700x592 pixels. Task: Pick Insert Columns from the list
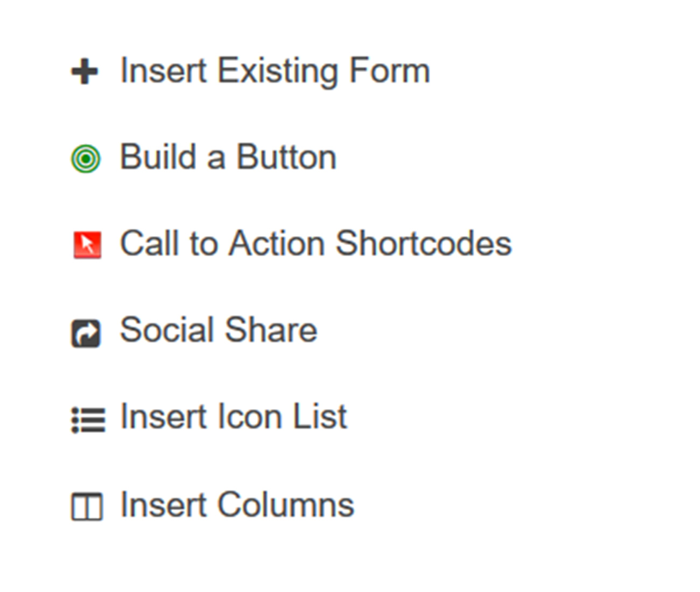pyautogui.click(x=213, y=505)
